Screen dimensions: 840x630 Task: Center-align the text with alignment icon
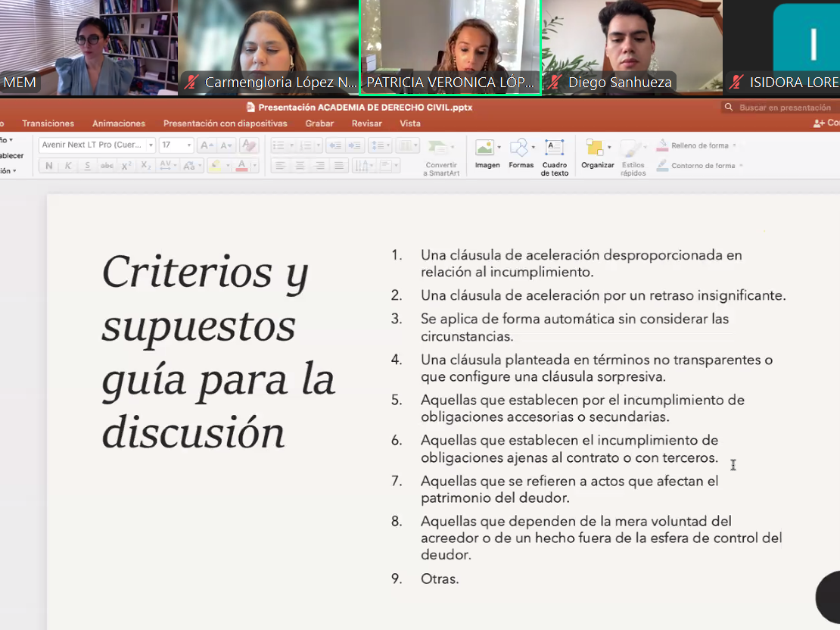coord(300,166)
